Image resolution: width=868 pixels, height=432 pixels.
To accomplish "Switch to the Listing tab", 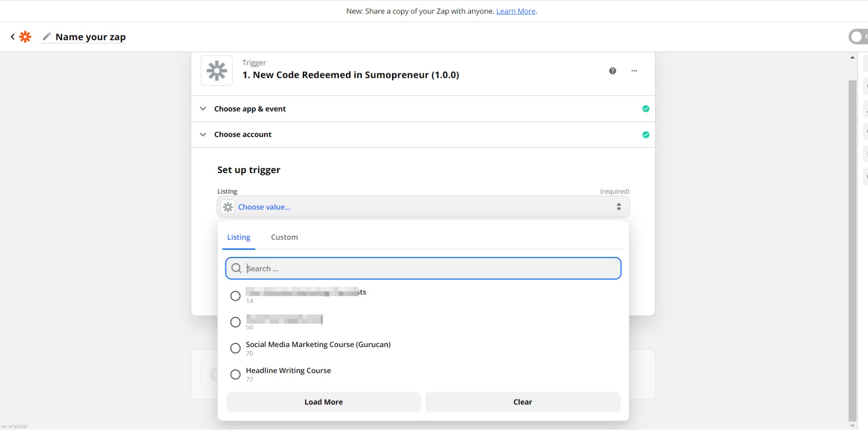I will 238,237.
